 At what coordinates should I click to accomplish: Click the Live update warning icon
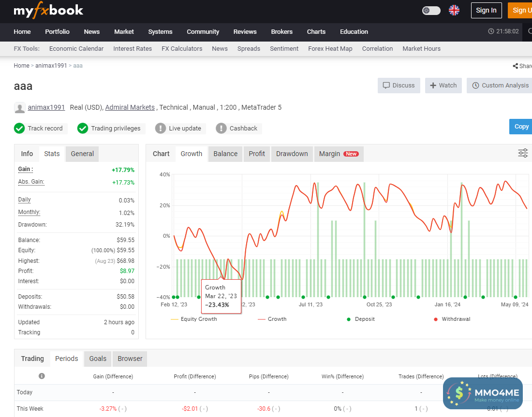coord(161,128)
